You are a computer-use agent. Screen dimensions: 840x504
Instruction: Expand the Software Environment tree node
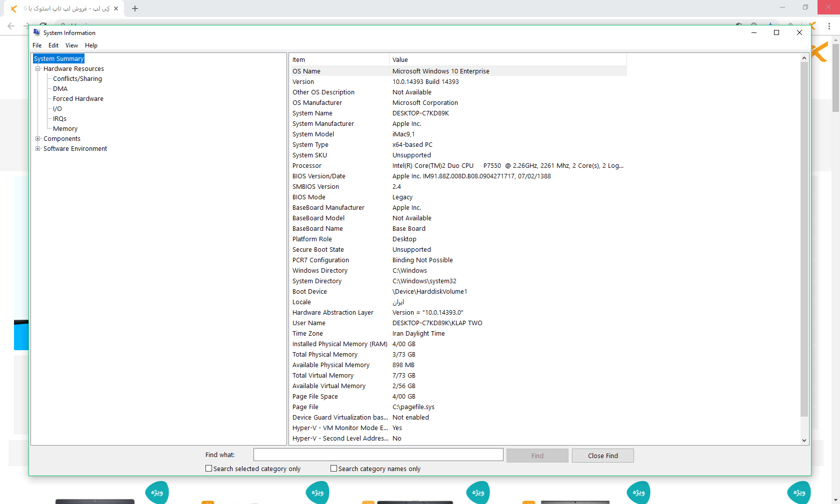point(37,149)
